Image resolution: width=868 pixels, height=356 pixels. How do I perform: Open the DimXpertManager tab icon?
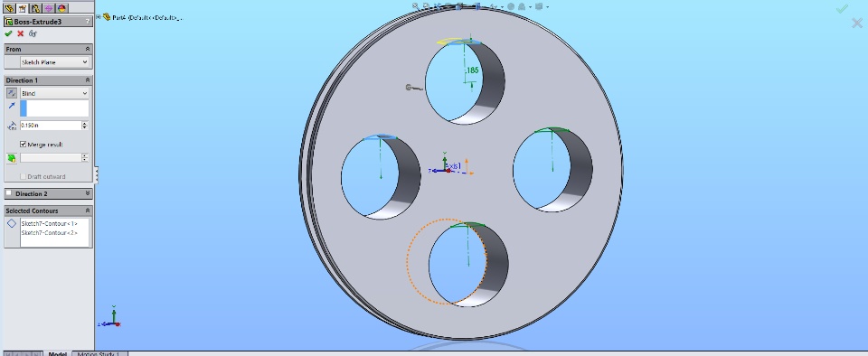tap(49, 8)
